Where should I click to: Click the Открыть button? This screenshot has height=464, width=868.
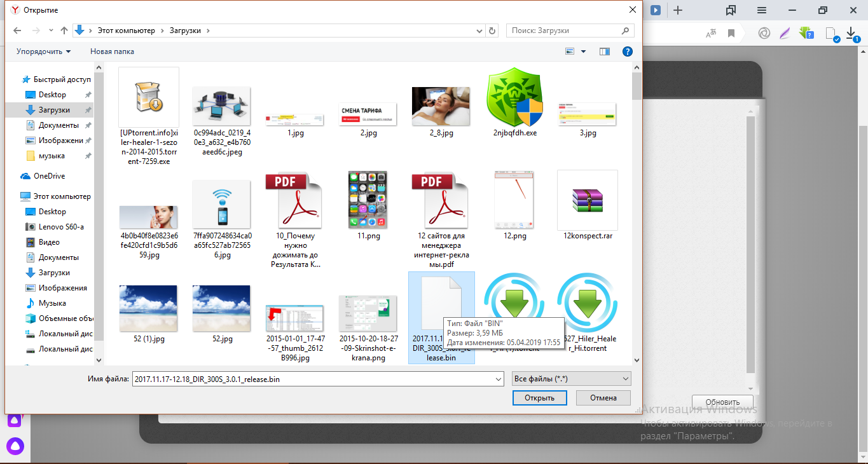[x=539, y=398]
